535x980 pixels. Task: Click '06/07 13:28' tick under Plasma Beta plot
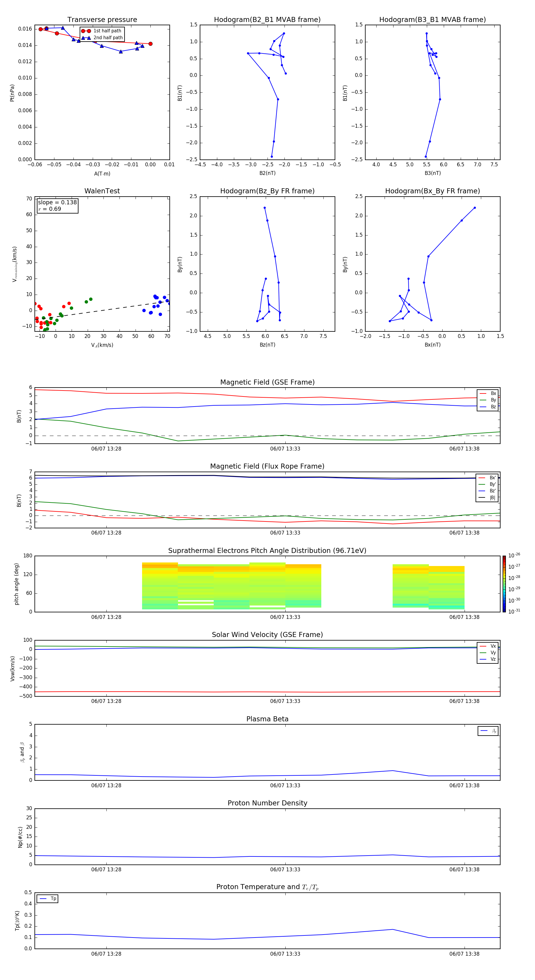106,785
